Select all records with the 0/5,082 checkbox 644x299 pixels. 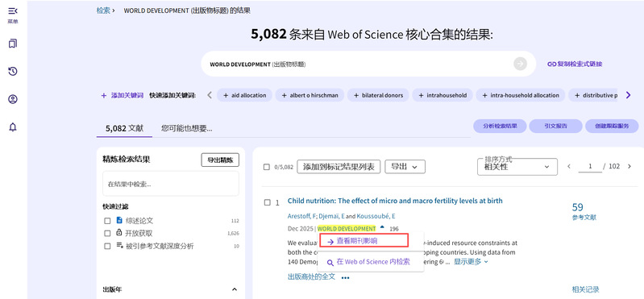[x=267, y=167]
